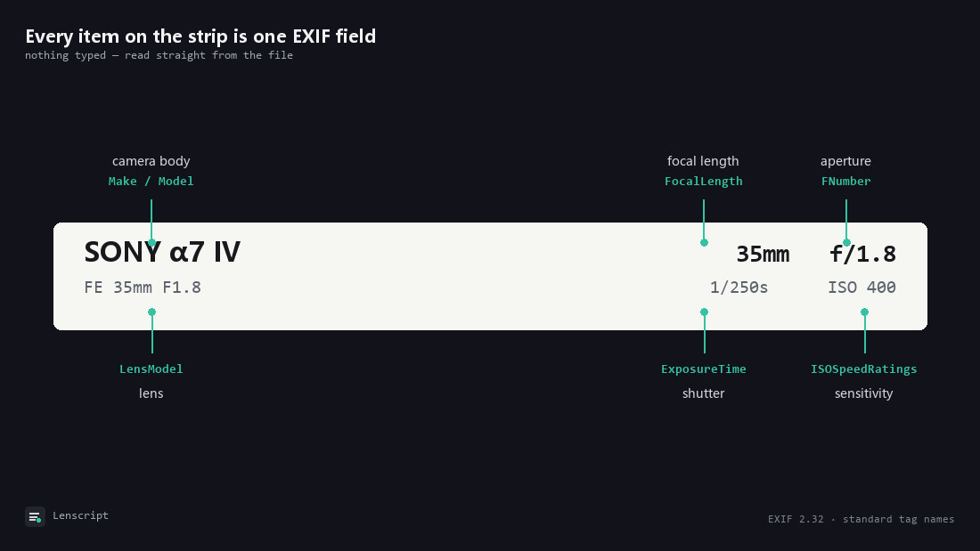Click the f/1.8 aperture value
980x551 pixels.
coord(862,255)
